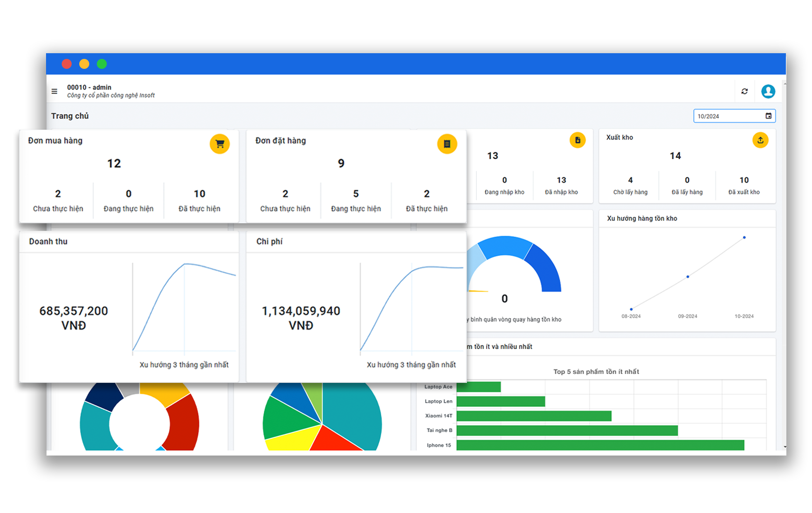Click the 10-2024 point on inventory trend

point(744,237)
